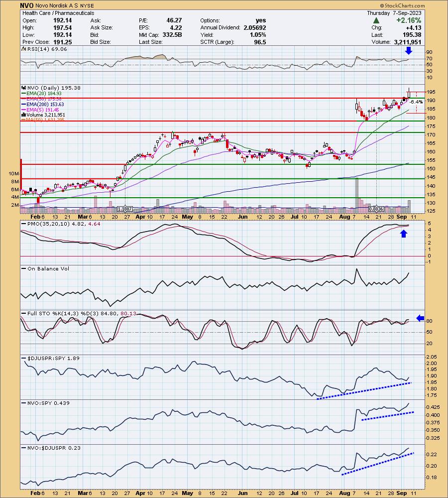Click the NVO ticker symbol title
The image size is (448, 498).
coord(27,5)
